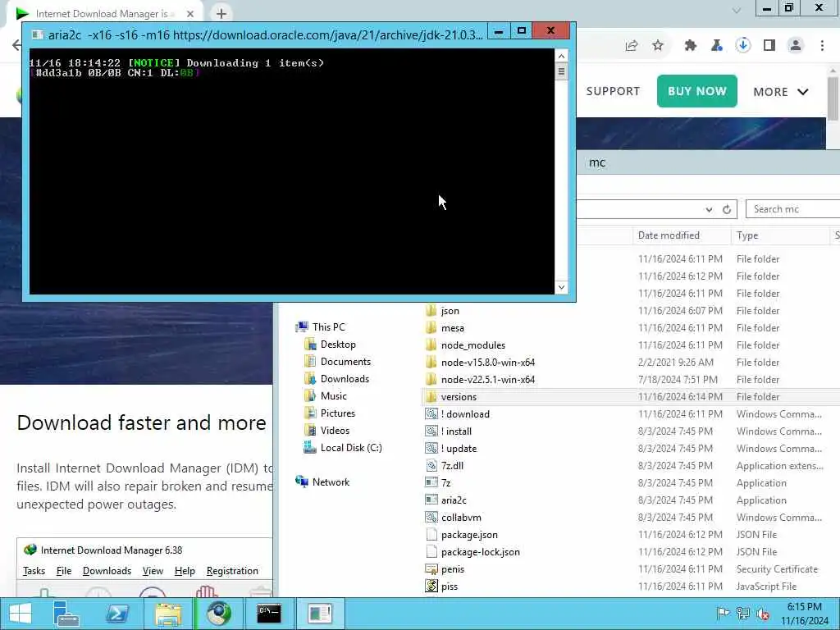Viewport: 840px width, 630px height.
Task: Select the 7z.dll file
Action: click(x=452, y=466)
